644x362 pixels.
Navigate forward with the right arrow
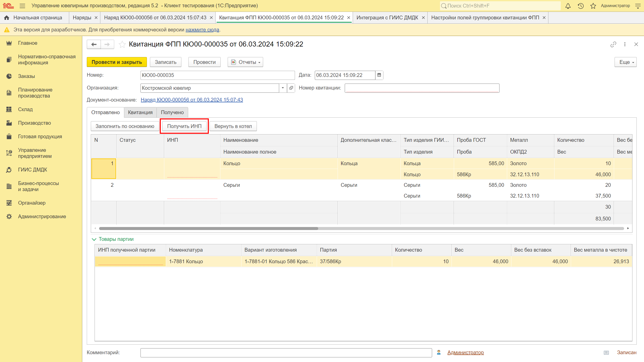pyautogui.click(x=107, y=44)
